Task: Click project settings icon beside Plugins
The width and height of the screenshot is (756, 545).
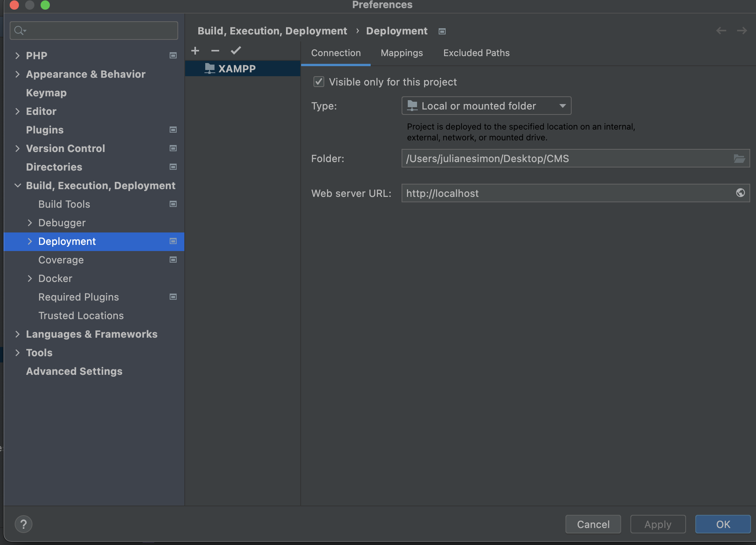Action: (173, 130)
